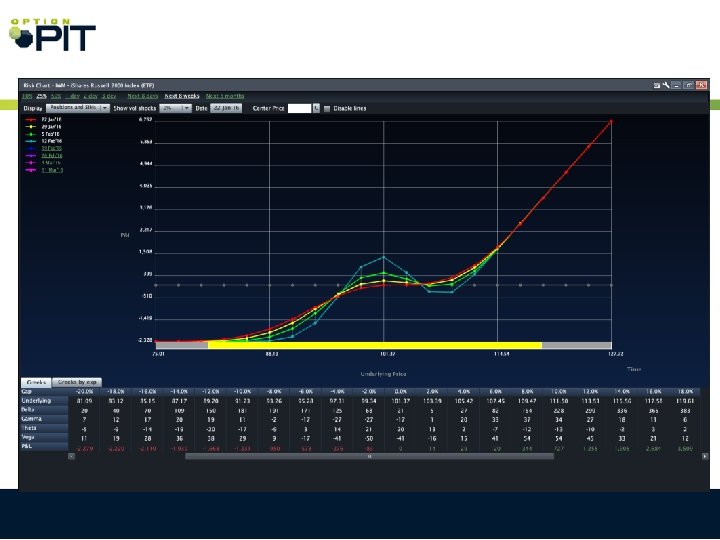The image size is (720, 540).
Task: Click the 122.22 x-axis price label
Action: [x=615, y=354]
